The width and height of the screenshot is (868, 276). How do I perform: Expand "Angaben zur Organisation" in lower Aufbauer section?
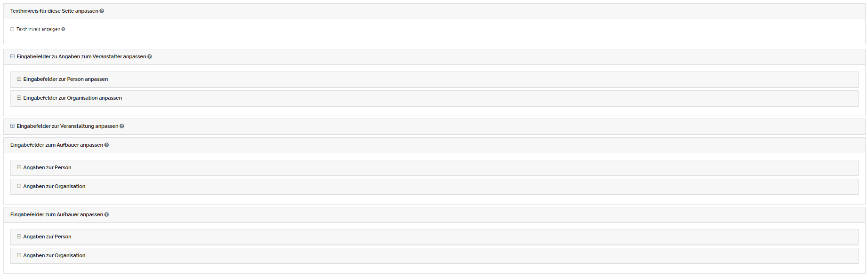[19, 255]
